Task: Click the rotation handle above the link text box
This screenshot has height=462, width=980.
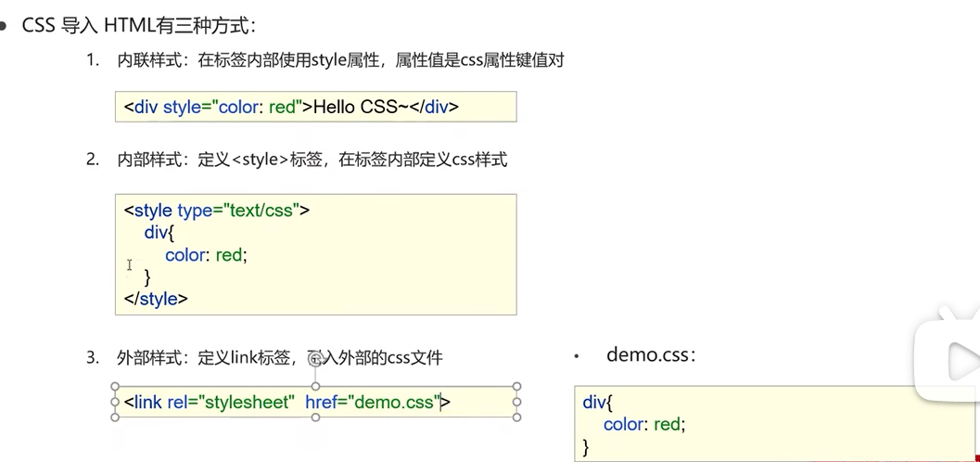Action: (x=315, y=359)
